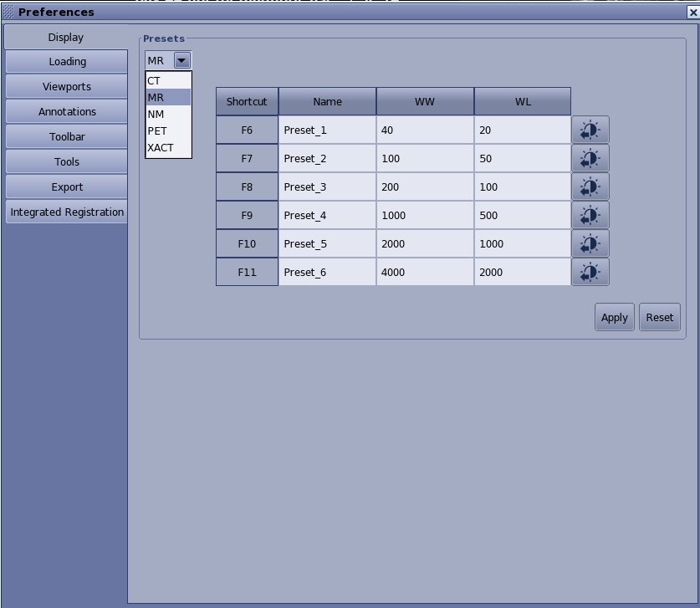
Task: Click the WW value 4000 field
Action: [425, 273]
